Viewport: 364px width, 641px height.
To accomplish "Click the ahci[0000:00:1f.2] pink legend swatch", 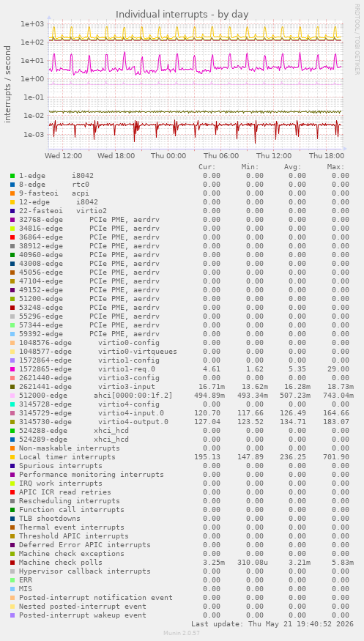I will pyautogui.click(x=12, y=396).
